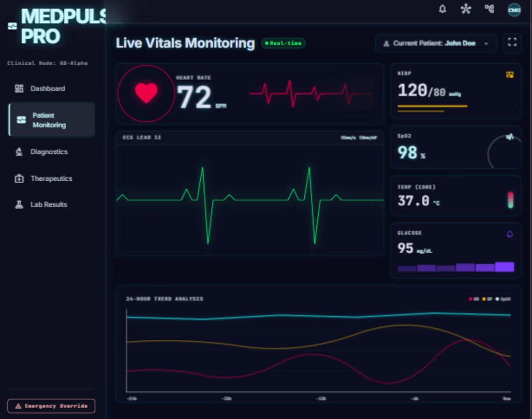Go to the Dashboard menu item
532x419 pixels.
tap(51, 88)
